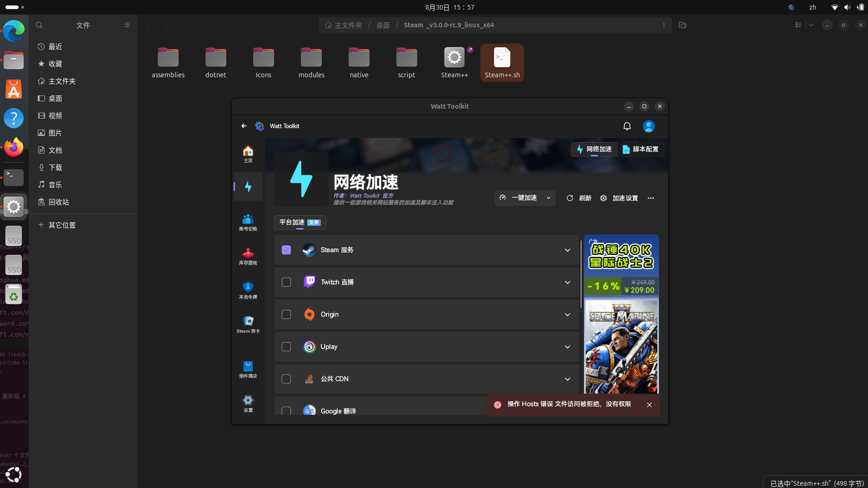Open the account switching sidebar icon
Viewport: 868px width, 488px height.
click(248, 222)
